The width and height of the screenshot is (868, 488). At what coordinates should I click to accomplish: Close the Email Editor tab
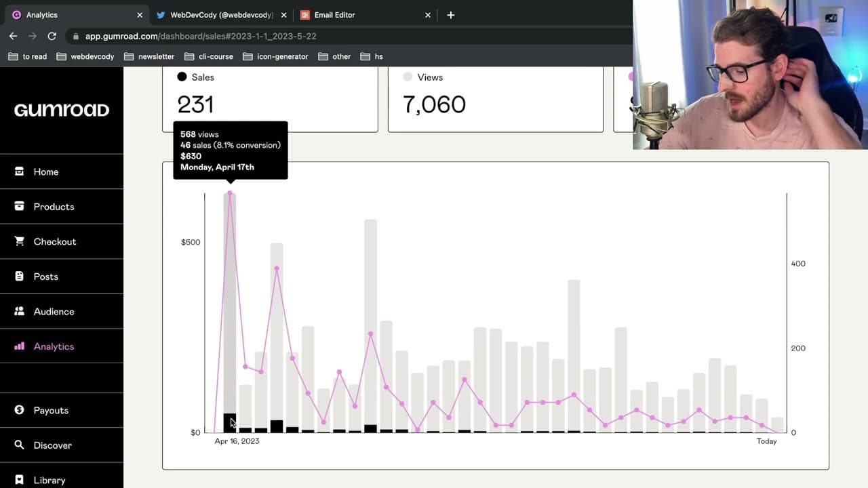(428, 15)
